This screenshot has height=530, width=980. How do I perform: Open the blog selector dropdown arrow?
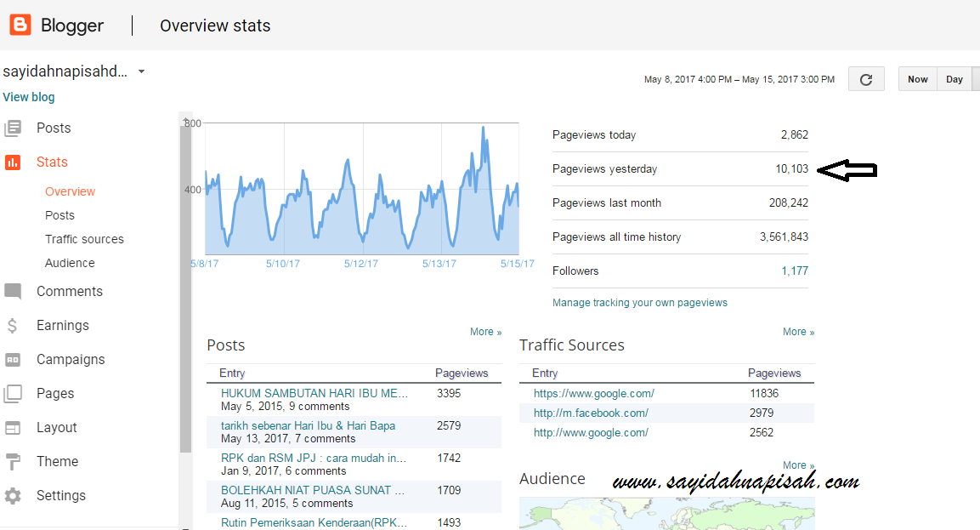point(141,71)
